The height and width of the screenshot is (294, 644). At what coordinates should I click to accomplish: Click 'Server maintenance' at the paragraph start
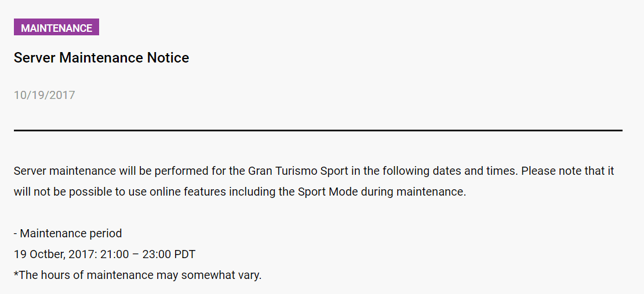point(65,171)
